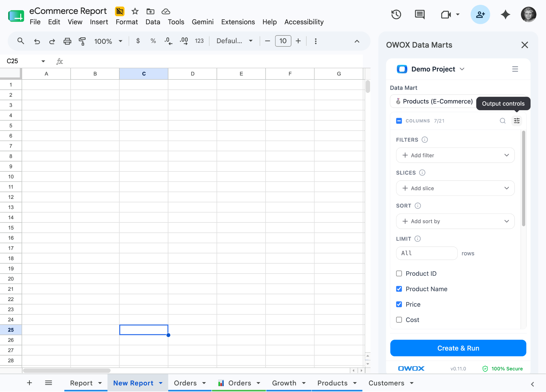Open the name box C25 dropdown
This screenshot has height=392, width=546.
[x=43, y=61]
